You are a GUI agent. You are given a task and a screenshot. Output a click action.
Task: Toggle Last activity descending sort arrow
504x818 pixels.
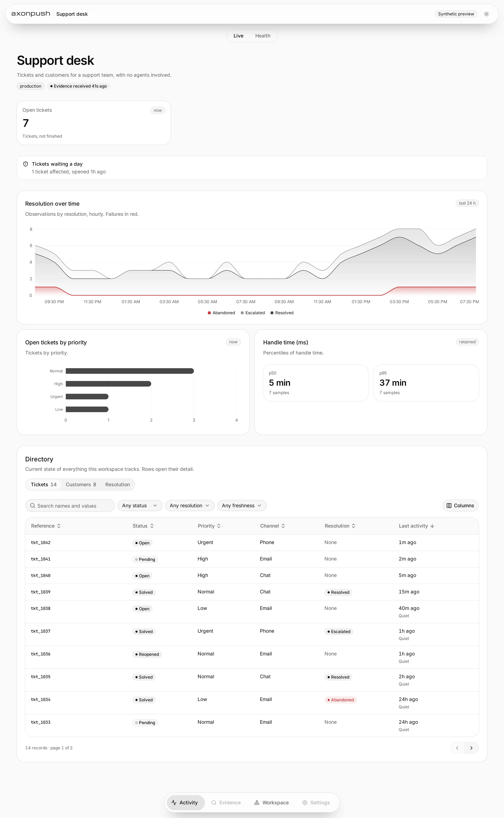point(432,526)
